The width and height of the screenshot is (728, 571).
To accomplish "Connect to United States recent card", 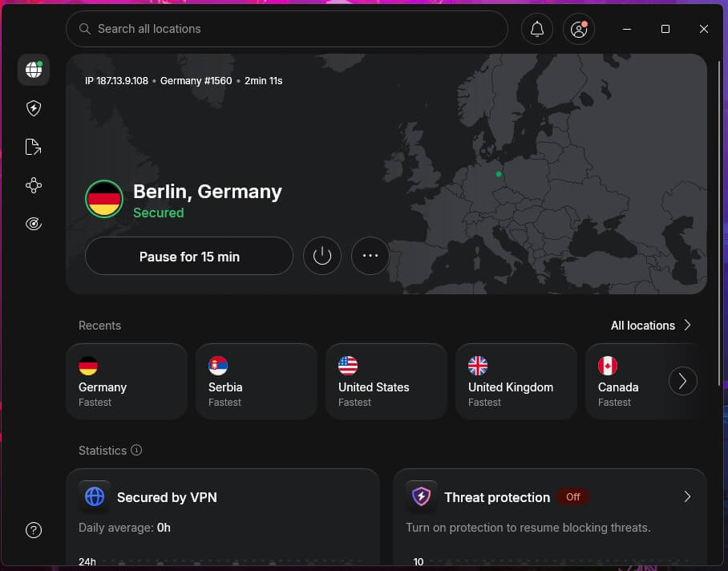I will pyautogui.click(x=386, y=381).
